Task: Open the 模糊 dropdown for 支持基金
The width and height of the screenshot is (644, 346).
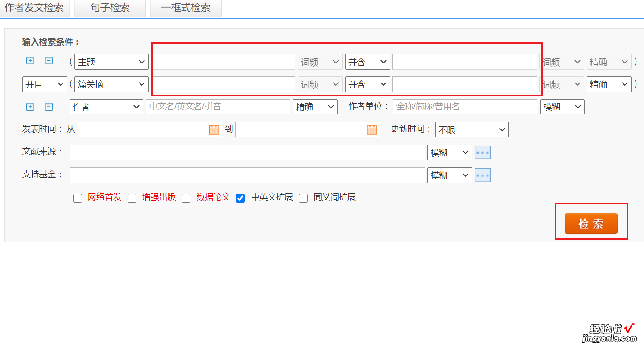Action: tap(450, 175)
